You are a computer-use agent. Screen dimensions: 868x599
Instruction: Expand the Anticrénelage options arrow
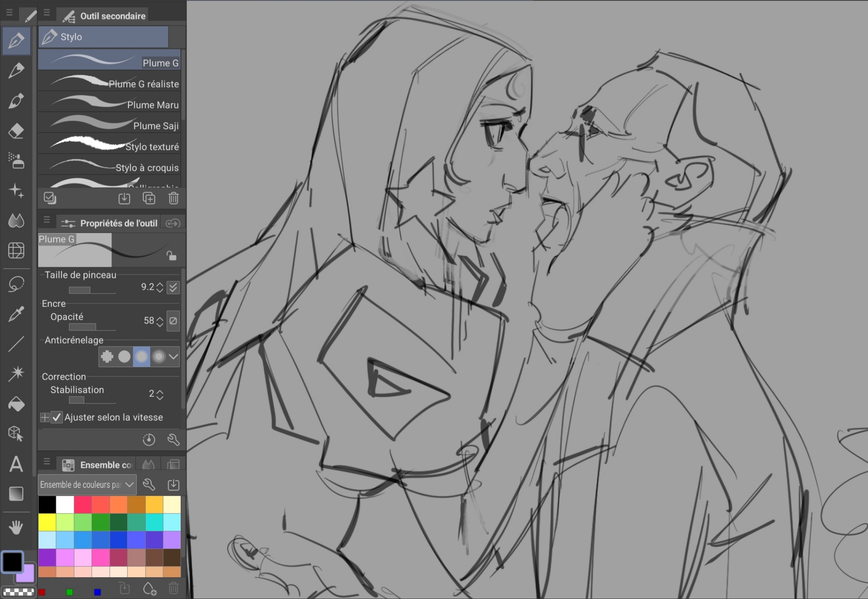pyautogui.click(x=173, y=357)
